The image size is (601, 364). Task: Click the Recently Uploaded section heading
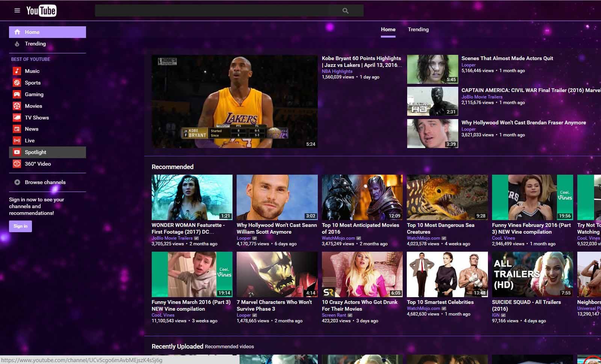point(177,346)
